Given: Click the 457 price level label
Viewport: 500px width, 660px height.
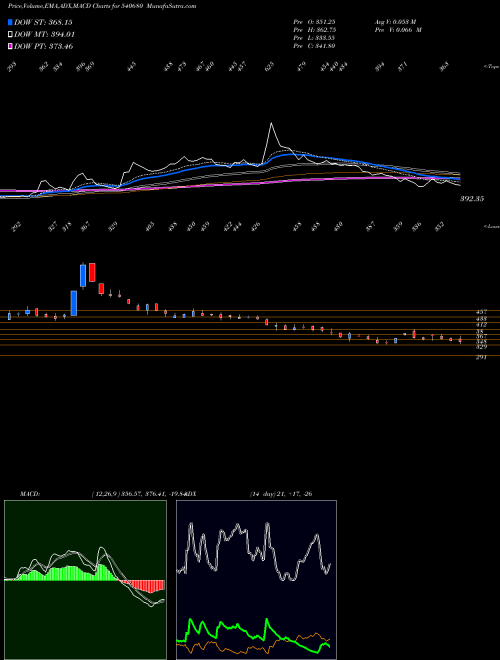Looking at the screenshot, I should click(x=481, y=312).
